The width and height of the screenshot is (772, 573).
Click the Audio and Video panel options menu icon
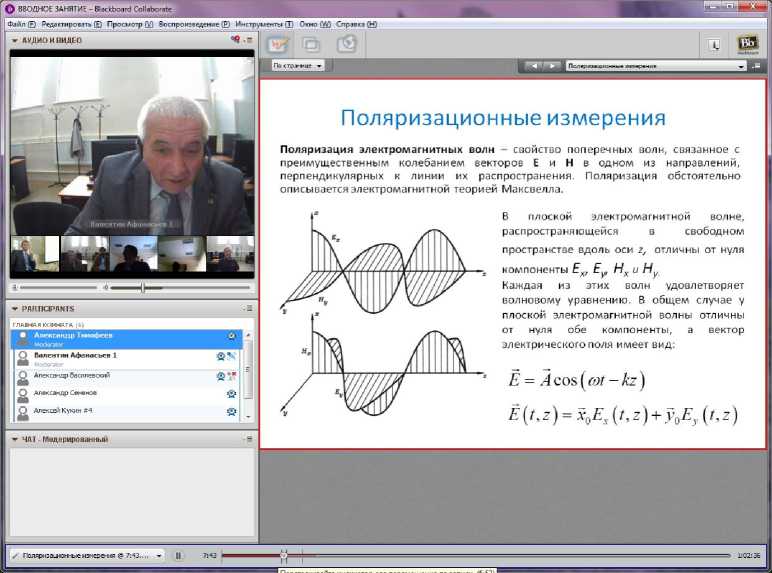(x=246, y=41)
